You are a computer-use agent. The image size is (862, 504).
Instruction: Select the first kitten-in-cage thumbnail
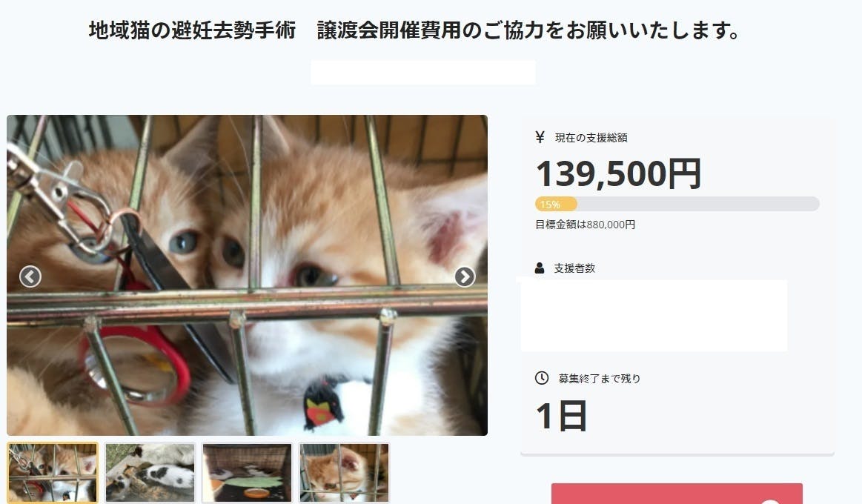[53, 473]
